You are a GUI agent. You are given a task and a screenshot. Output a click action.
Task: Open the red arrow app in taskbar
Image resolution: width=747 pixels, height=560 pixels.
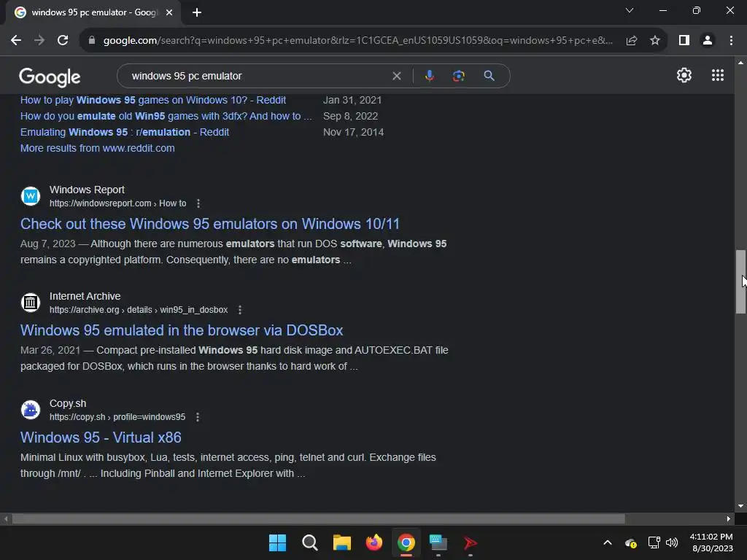pyautogui.click(x=471, y=542)
